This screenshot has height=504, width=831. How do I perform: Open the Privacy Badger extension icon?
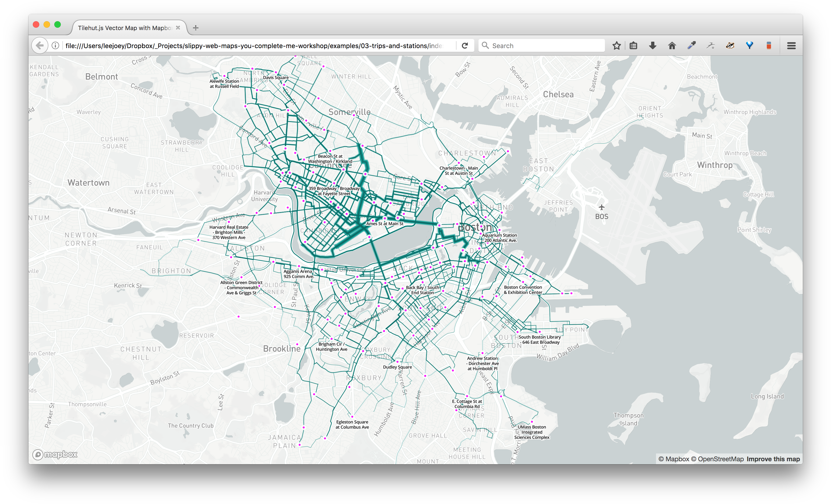coord(730,45)
